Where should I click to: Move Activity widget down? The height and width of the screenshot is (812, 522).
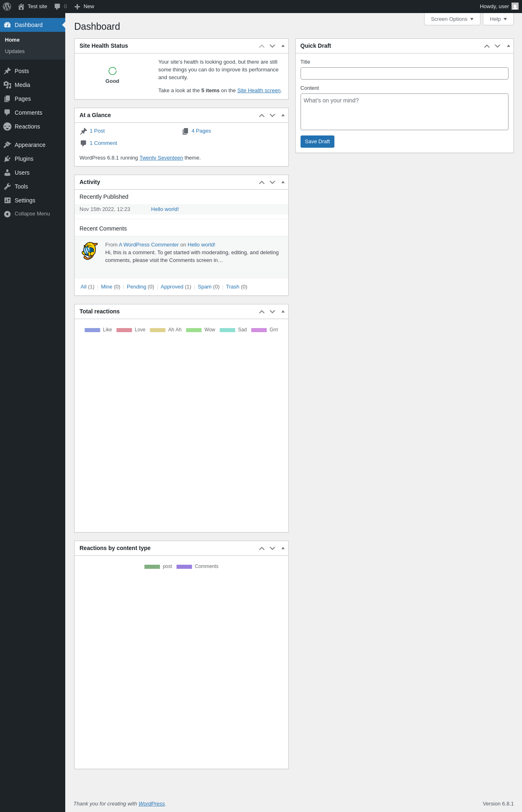[272, 182]
